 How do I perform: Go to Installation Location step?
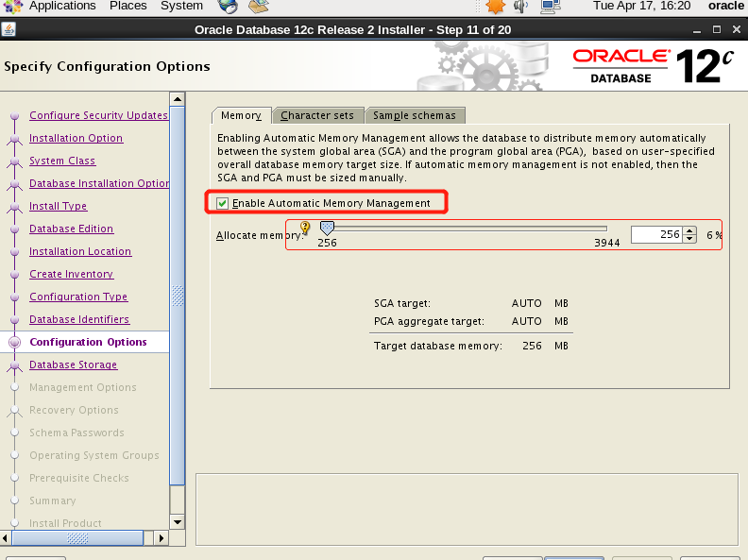click(x=80, y=251)
